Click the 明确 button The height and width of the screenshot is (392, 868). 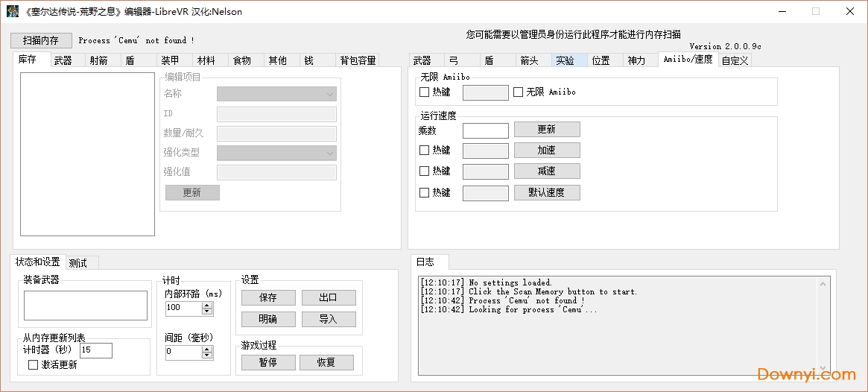click(x=268, y=320)
